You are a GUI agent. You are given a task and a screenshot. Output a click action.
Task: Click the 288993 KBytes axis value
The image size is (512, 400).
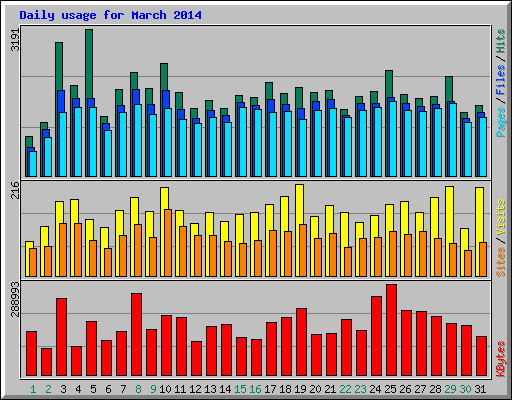[x=15, y=299]
